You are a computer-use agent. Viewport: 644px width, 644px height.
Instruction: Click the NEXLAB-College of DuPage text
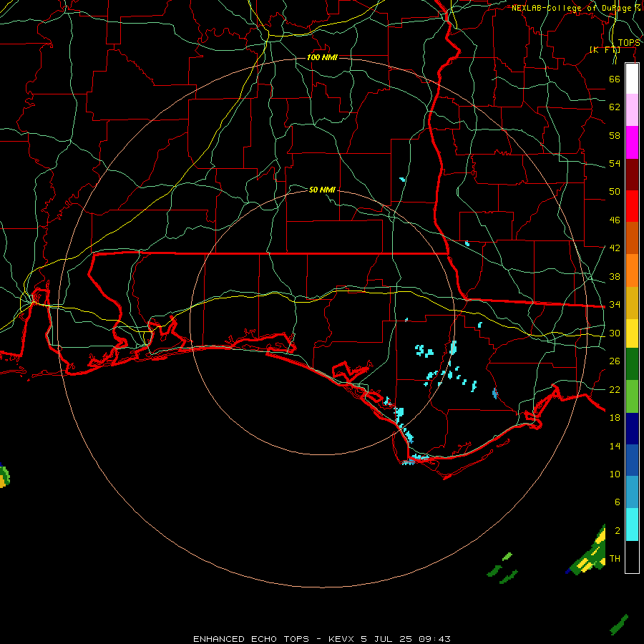point(572,8)
